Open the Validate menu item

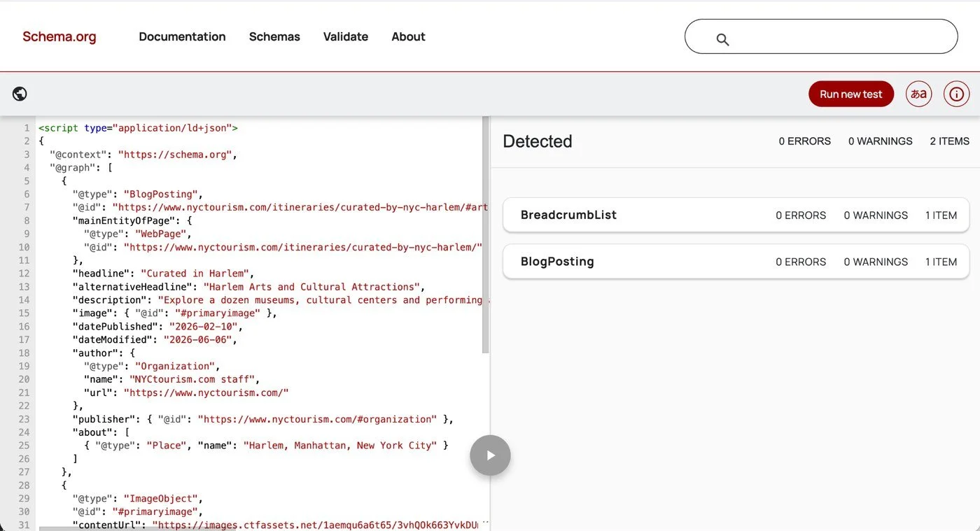point(346,37)
